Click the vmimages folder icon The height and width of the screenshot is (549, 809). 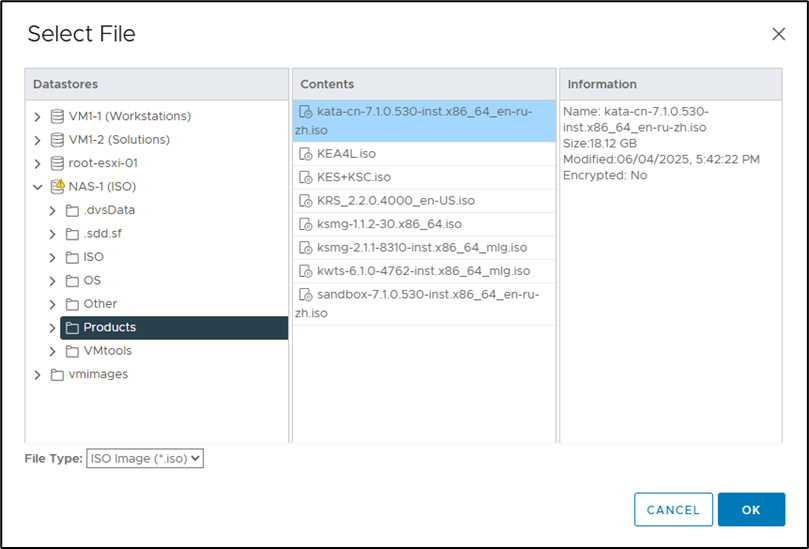click(x=57, y=375)
